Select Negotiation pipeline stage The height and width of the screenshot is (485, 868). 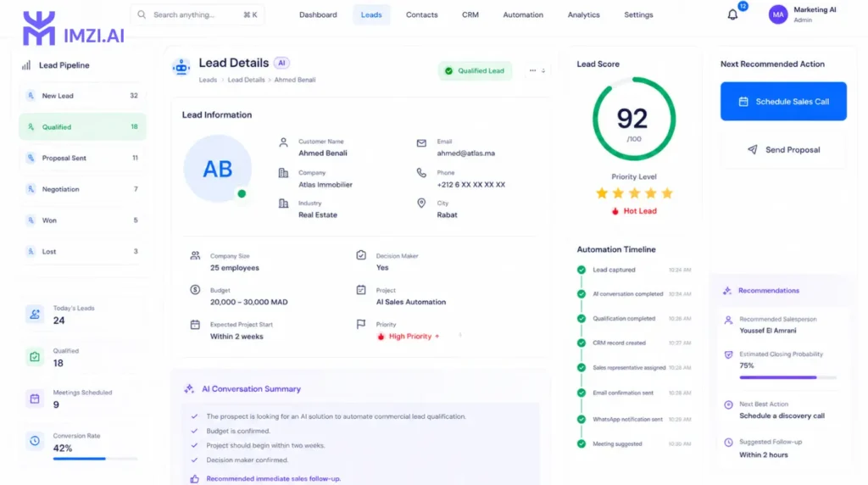tap(82, 189)
